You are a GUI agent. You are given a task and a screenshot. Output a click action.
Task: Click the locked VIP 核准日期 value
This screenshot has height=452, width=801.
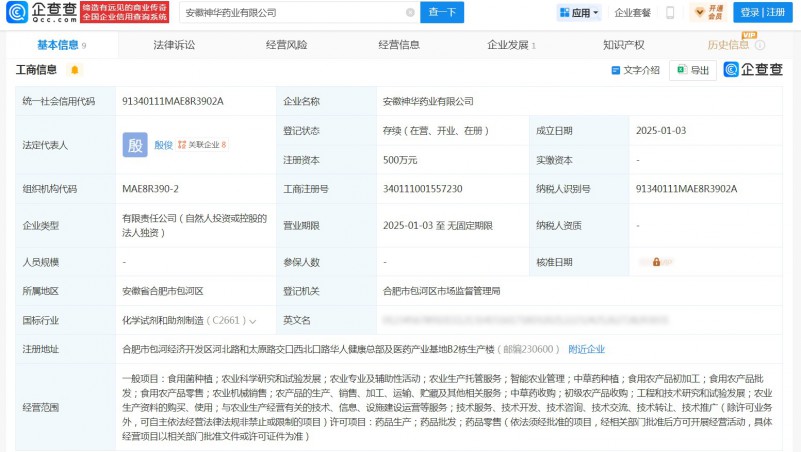coord(656,262)
